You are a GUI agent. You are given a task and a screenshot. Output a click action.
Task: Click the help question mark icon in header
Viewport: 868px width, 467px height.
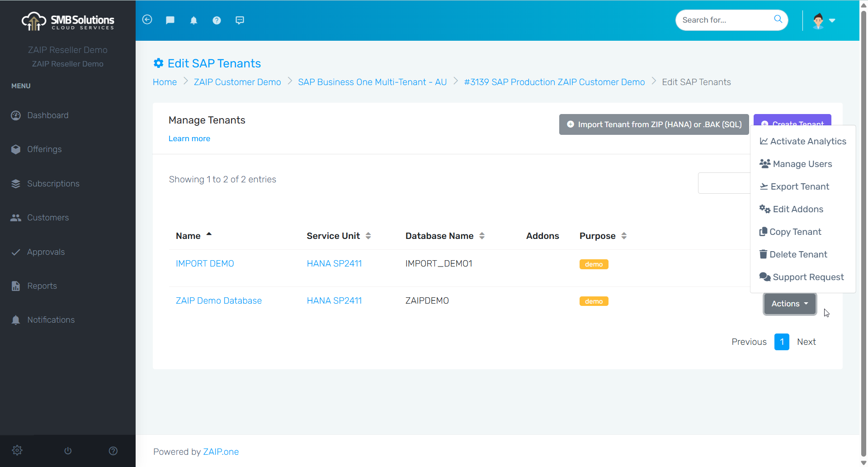tap(217, 20)
